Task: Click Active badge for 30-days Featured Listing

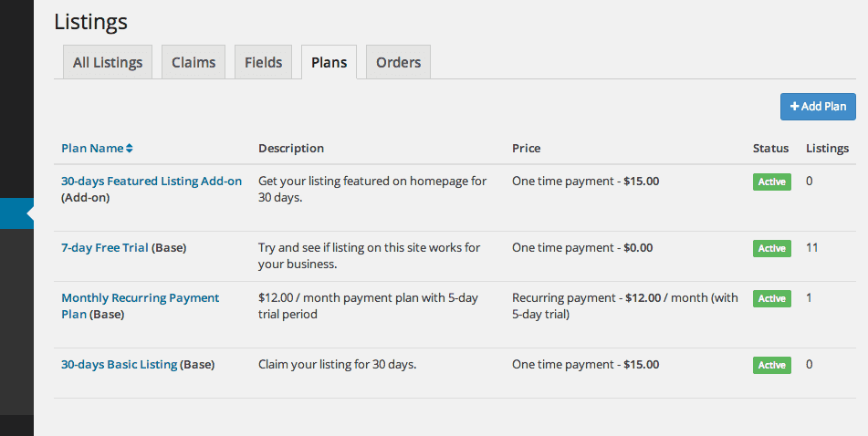Action: (771, 182)
